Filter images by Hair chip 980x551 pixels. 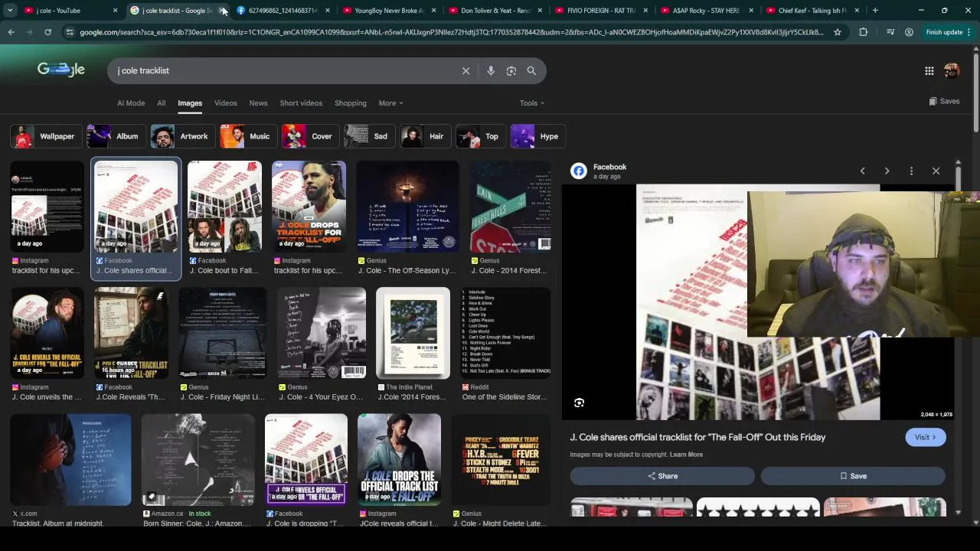[425, 136]
